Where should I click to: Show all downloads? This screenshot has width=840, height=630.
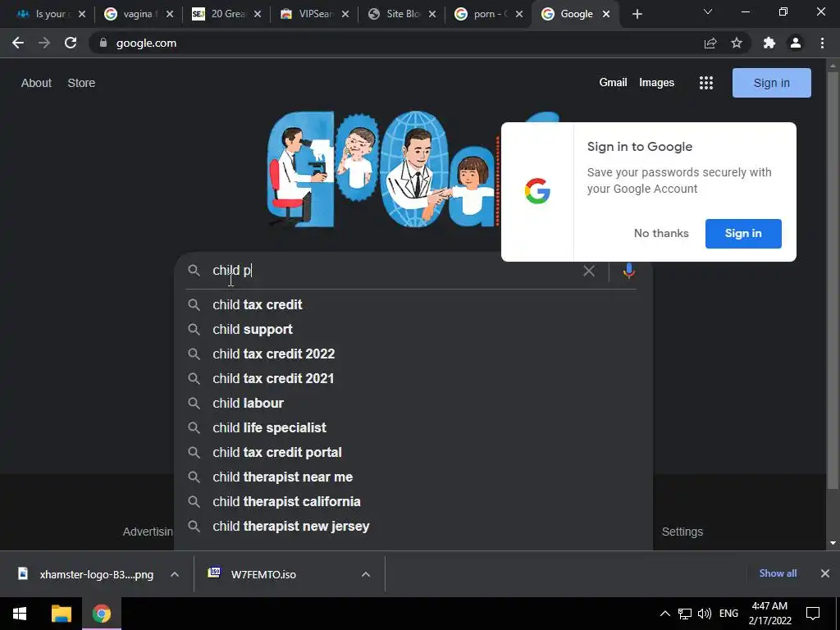coord(778,573)
